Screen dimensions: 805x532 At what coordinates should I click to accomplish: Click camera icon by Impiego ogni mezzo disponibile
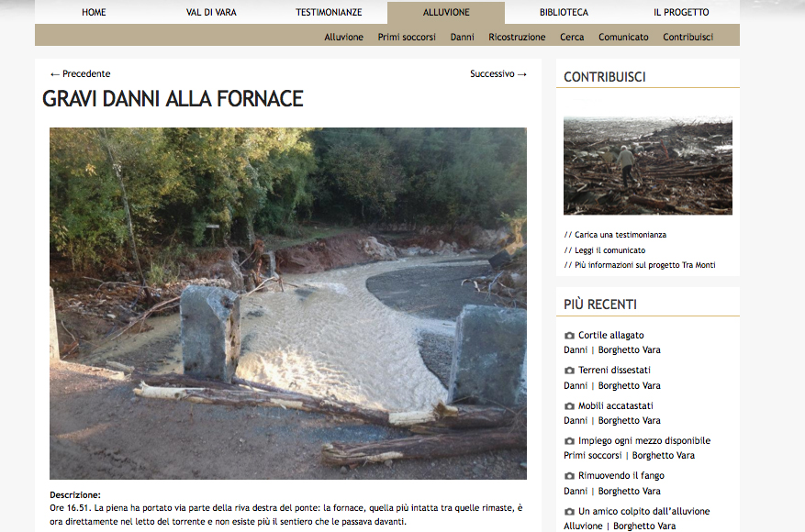point(569,440)
